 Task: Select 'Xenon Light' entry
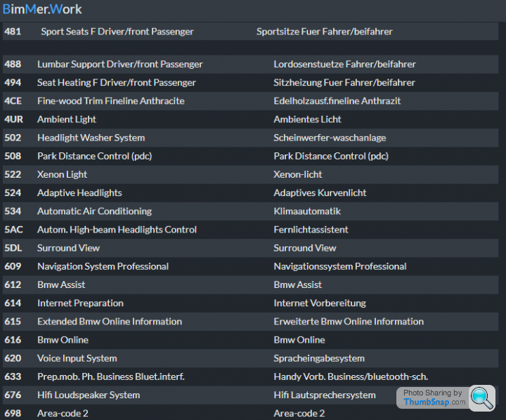62,174
